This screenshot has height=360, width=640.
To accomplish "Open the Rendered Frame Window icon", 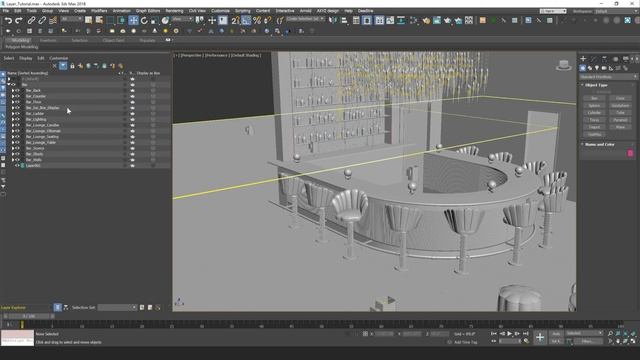I will (x=437, y=20).
